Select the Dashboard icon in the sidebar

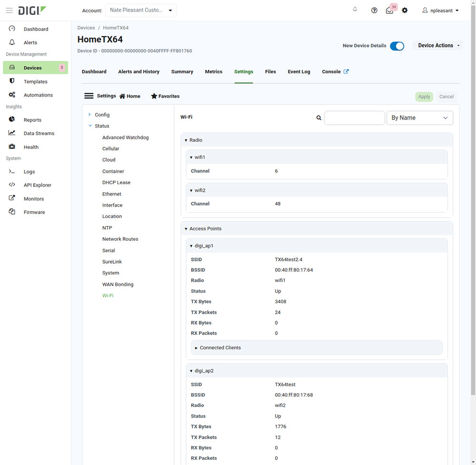tap(11, 29)
